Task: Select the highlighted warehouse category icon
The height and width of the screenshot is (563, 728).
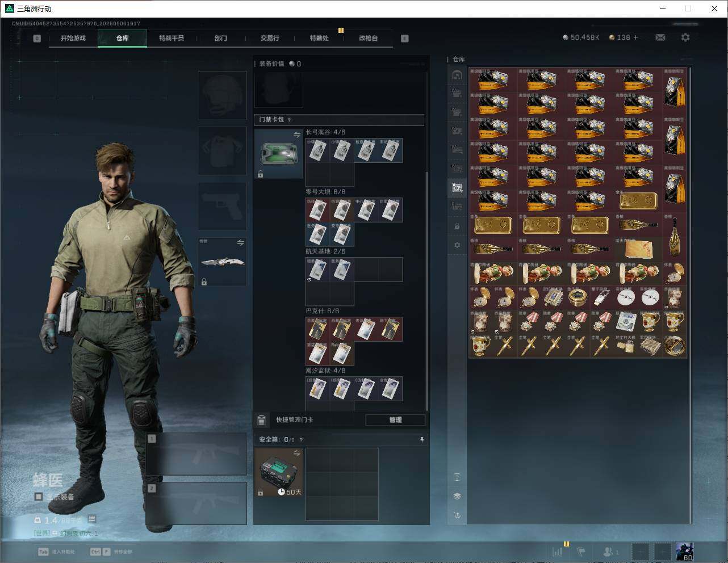Action: point(457,187)
